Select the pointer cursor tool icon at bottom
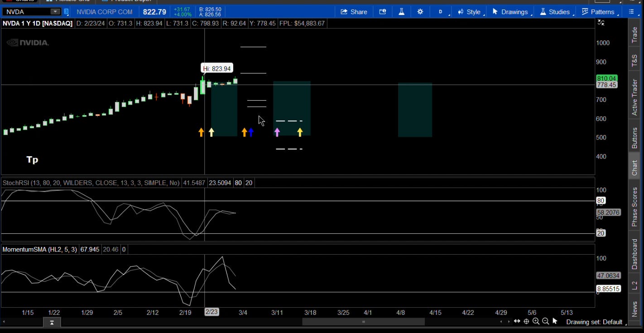 [x=555, y=322]
